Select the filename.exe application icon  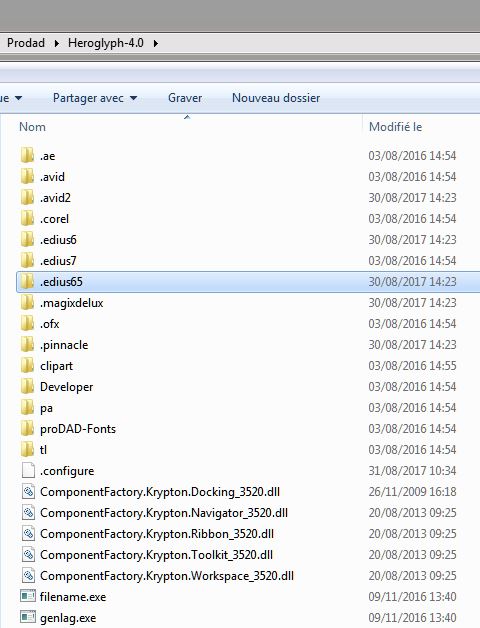pyautogui.click(x=28, y=596)
